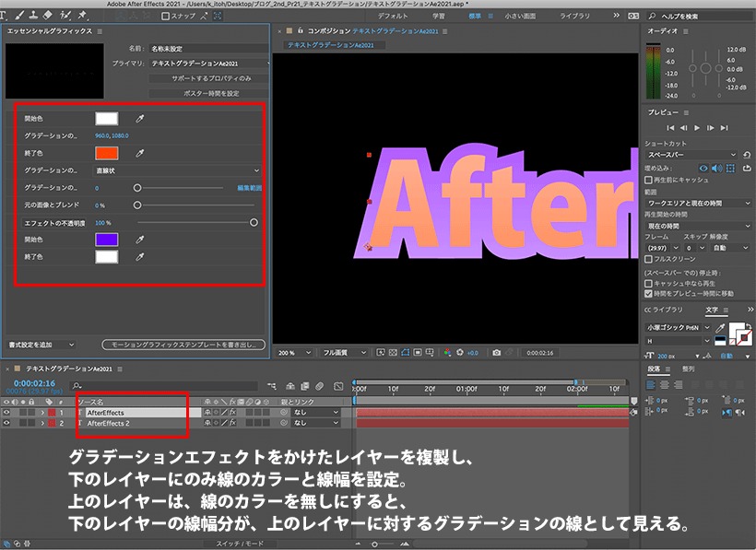Click the reset exposure icon
Viewport: 756px width, 550px height.
(x=460, y=353)
